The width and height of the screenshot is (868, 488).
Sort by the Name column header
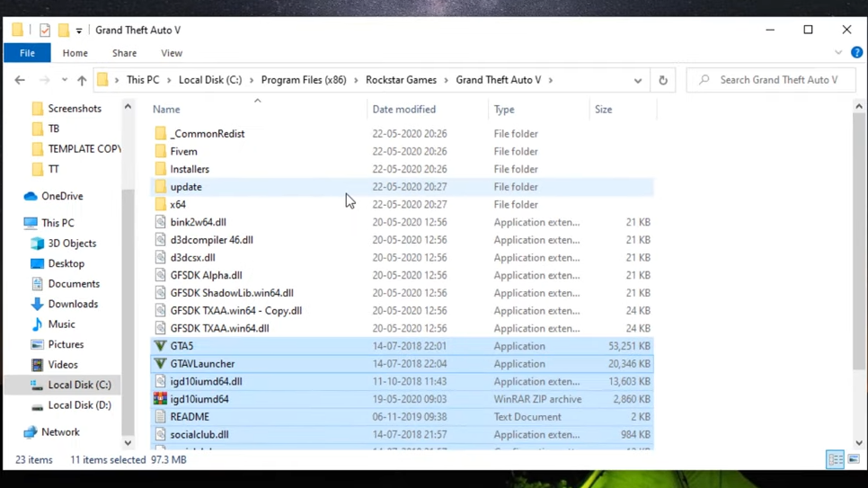[x=257, y=109]
